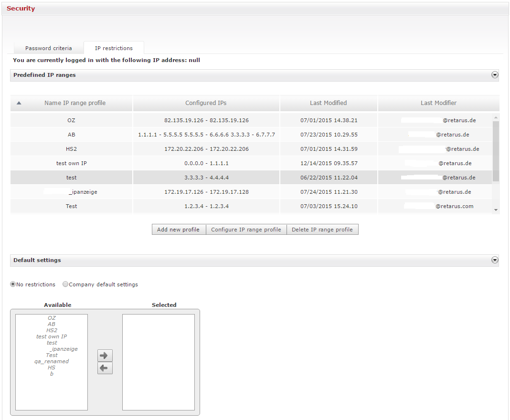Click Configure IP range profile button
The height and width of the screenshot is (420, 510).
coord(246,230)
